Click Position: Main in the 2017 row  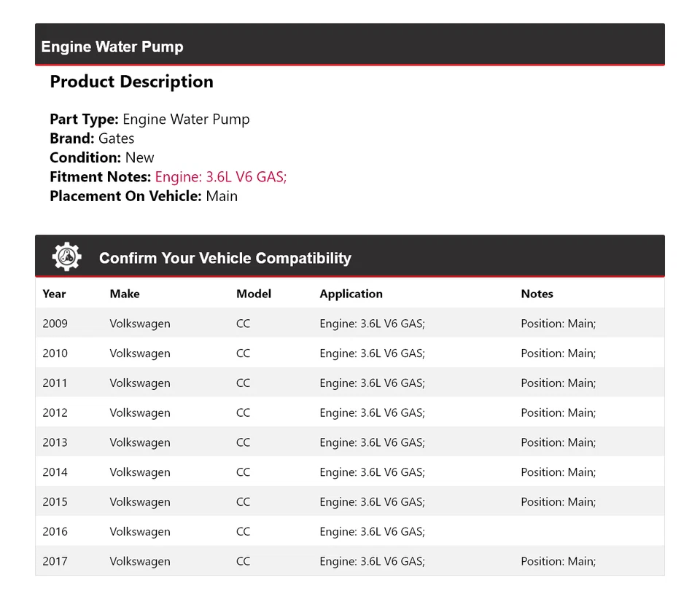[558, 562]
